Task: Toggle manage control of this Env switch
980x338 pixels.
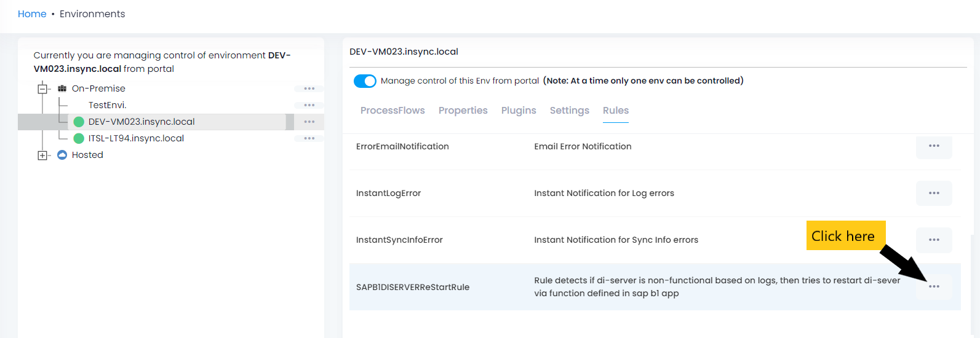Action: [x=365, y=81]
